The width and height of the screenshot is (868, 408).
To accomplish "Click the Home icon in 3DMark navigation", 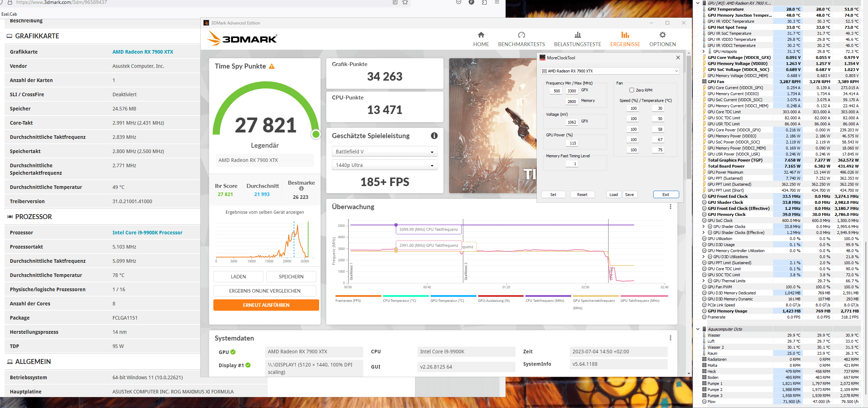I will pos(481,35).
